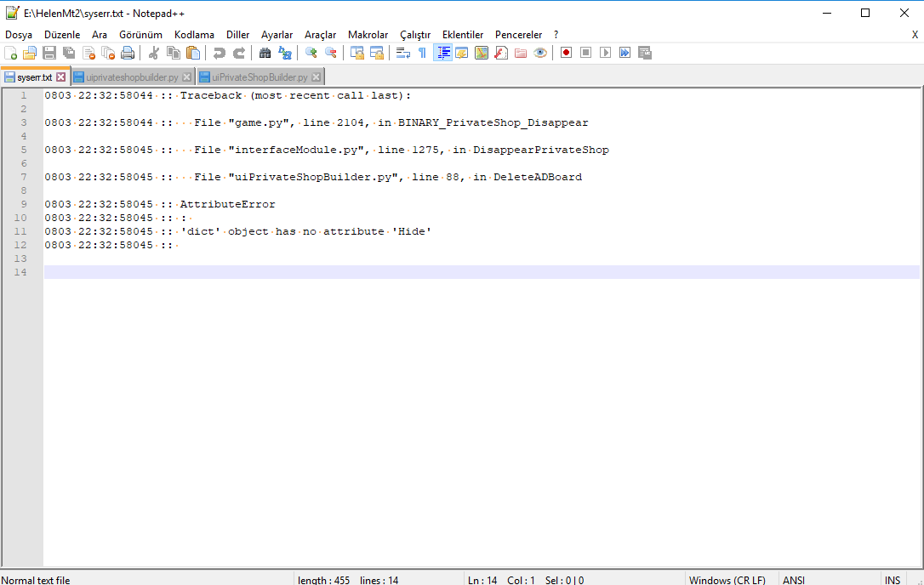Zoom out of the text

click(331, 53)
